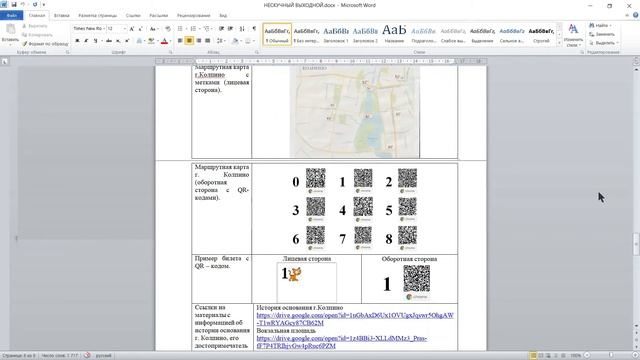Click the QR code next to 0
The width and height of the screenshot is (640, 360).
pyautogui.click(x=316, y=178)
